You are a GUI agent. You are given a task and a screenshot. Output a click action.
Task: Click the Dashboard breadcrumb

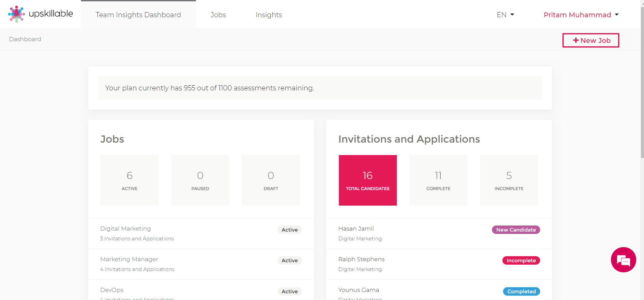[25, 39]
